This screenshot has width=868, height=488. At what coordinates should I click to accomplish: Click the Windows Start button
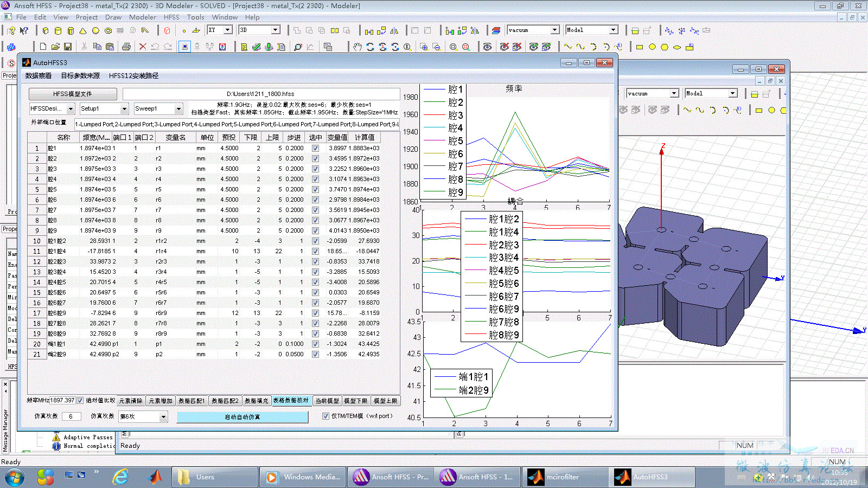15,477
